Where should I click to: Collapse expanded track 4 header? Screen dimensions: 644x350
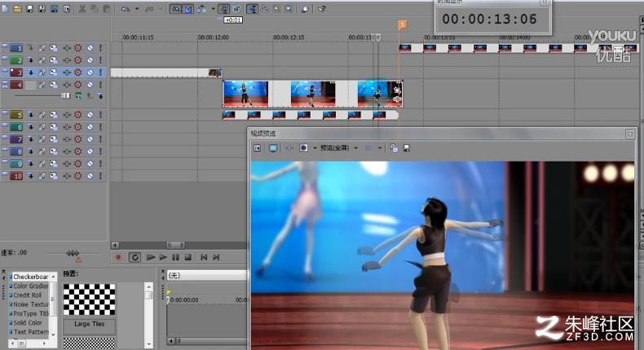click(5, 84)
